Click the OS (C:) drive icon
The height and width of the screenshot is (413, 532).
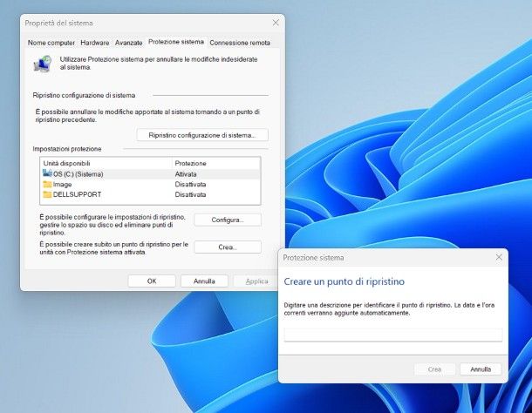(47, 173)
